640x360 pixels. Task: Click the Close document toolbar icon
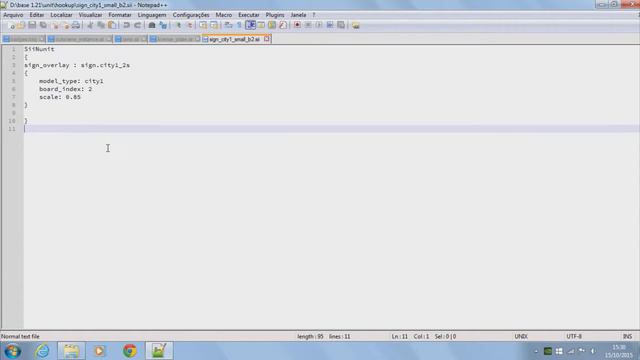pos(55,25)
